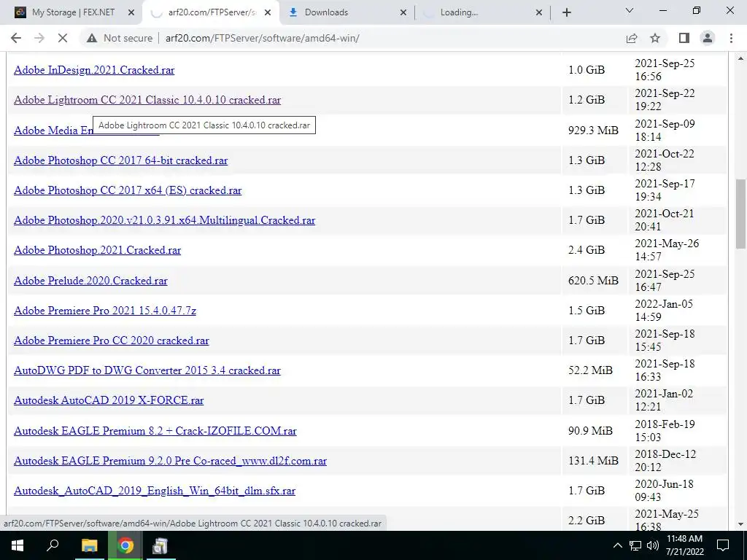Click the Chrome taskbar icon
Screen dimensions: 747x560
click(125, 545)
